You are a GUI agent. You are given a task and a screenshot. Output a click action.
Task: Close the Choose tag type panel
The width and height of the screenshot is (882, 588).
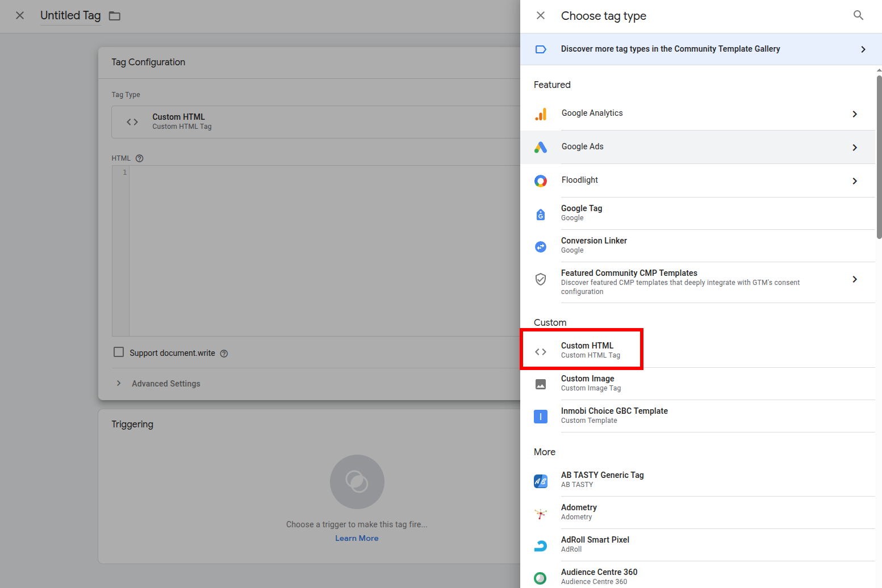[x=541, y=15]
